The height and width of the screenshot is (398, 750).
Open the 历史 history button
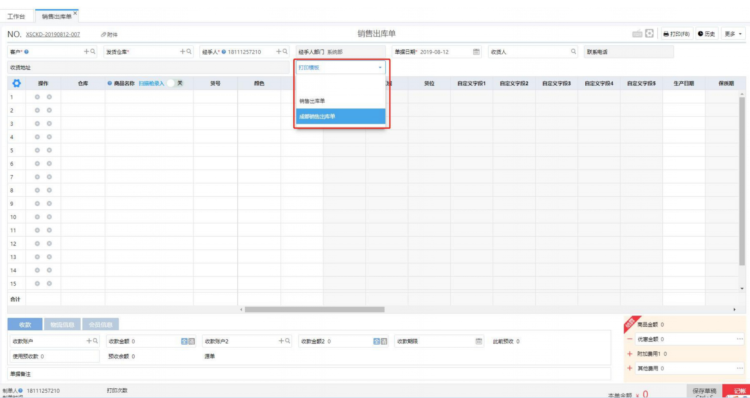(706, 34)
